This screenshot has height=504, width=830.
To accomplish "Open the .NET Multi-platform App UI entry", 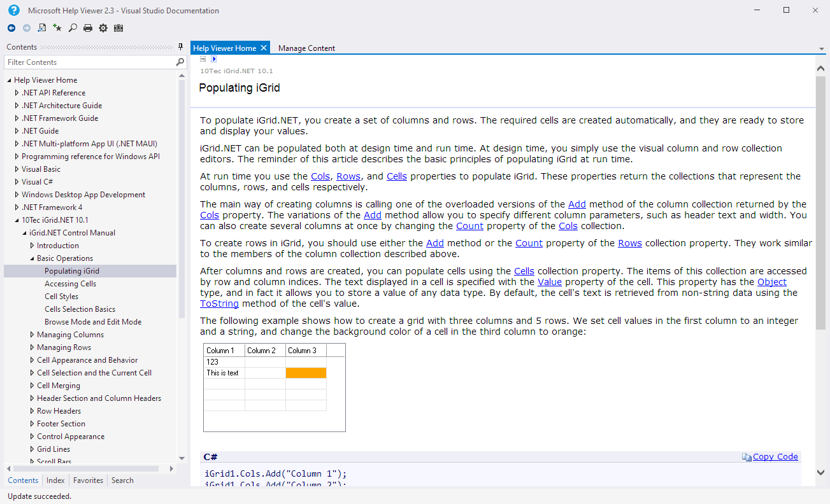I will [89, 144].
